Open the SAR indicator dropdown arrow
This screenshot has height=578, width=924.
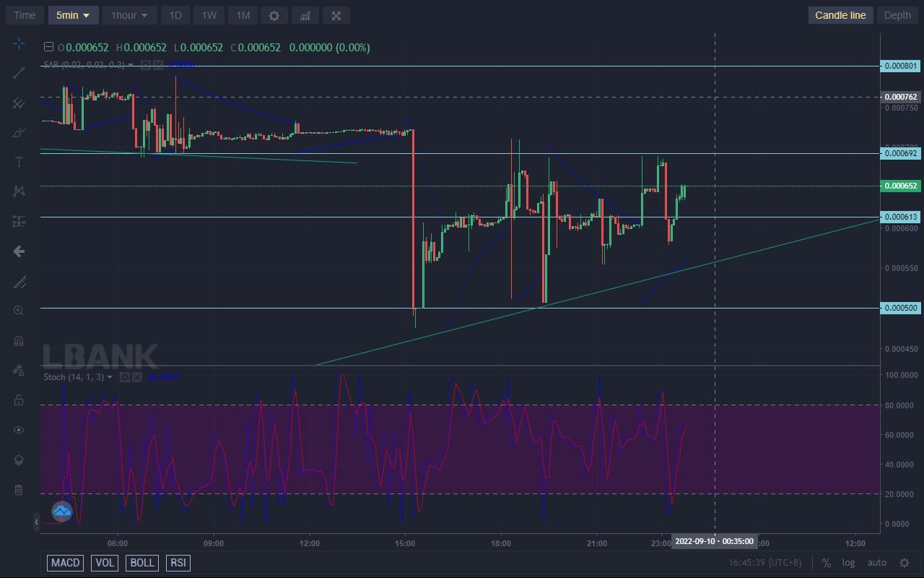(x=131, y=64)
